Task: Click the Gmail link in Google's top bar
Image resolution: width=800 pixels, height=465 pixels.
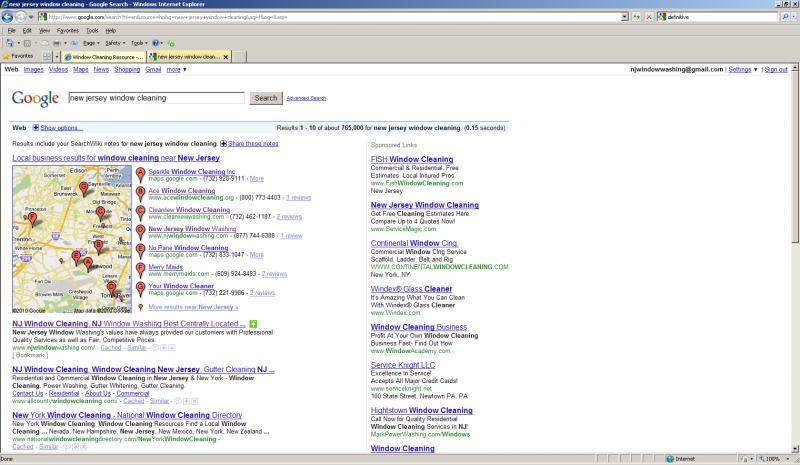Action: [x=153, y=69]
